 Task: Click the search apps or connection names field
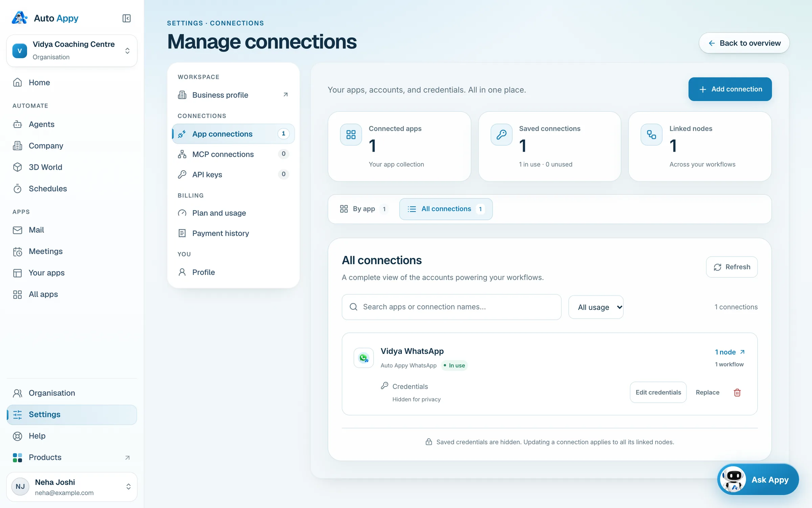point(452,307)
